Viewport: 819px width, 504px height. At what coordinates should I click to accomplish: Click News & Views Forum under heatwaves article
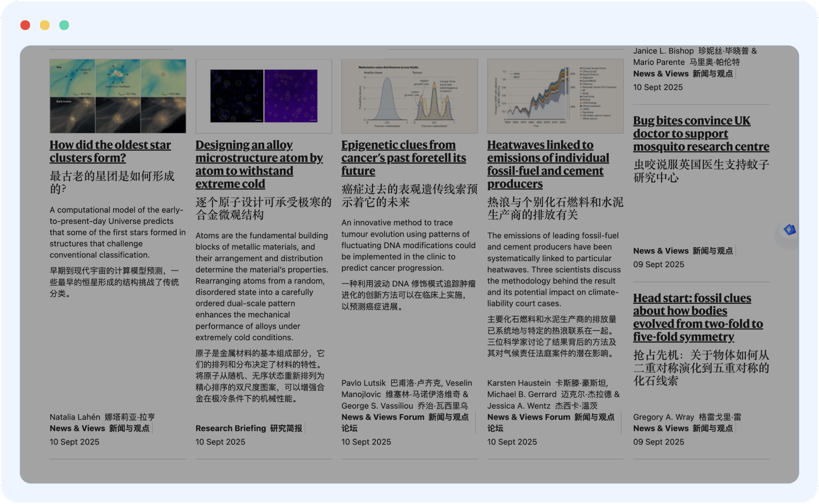528,417
